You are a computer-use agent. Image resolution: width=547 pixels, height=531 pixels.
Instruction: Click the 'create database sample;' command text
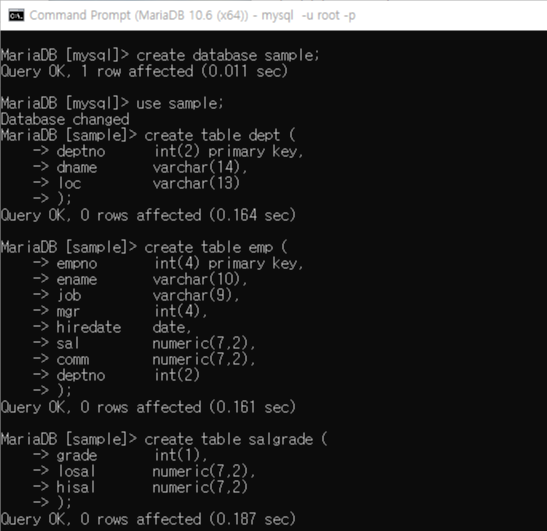click(228, 55)
